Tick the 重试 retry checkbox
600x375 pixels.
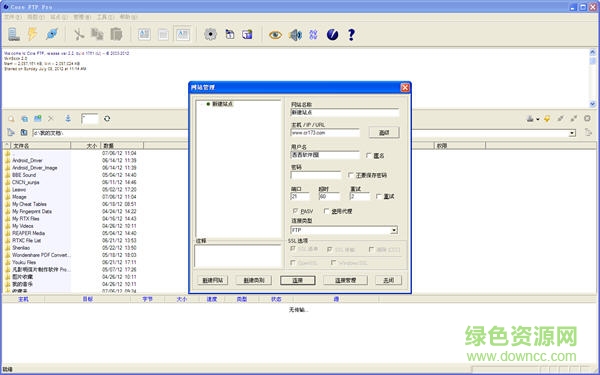(378, 196)
